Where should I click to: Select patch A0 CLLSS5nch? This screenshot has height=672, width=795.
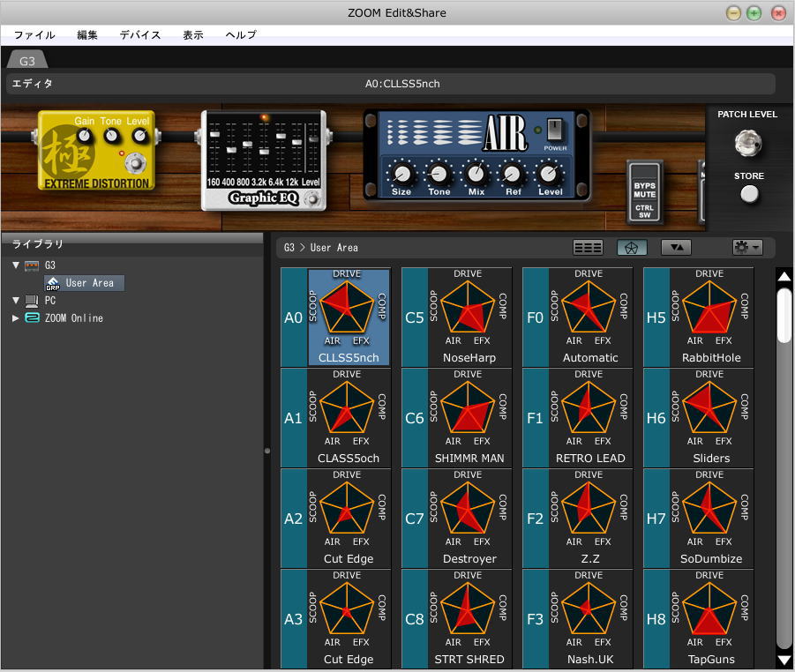tap(335, 317)
